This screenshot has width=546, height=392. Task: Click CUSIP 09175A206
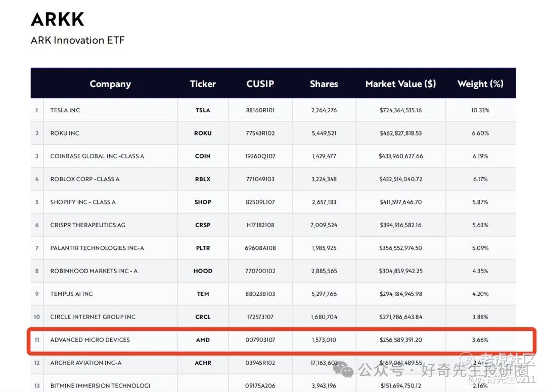pyautogui.click(x=260, y=386)
